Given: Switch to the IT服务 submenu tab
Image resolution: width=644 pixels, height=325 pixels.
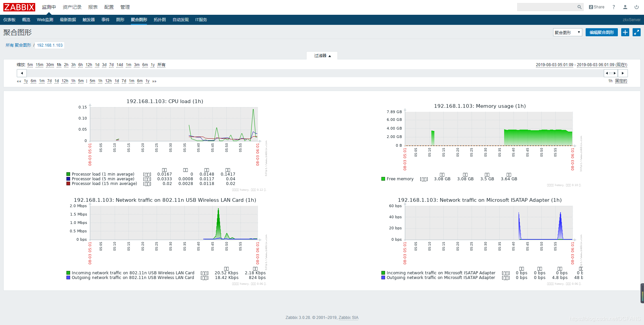Looking at the screenshot, I should [x=201, y=20].
